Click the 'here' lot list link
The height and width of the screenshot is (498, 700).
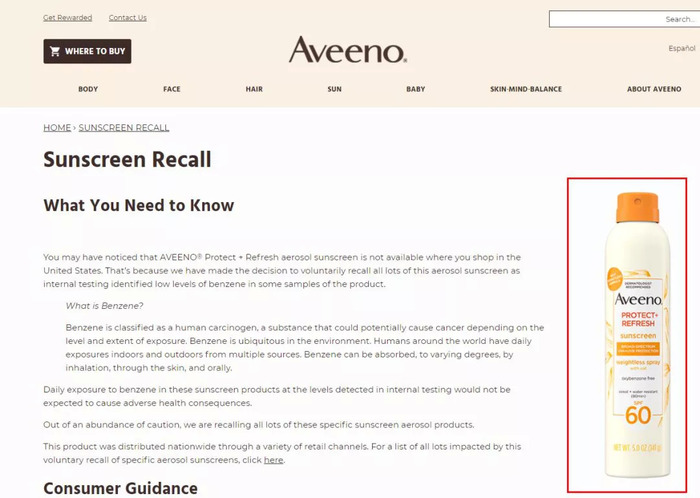(273, 460)
